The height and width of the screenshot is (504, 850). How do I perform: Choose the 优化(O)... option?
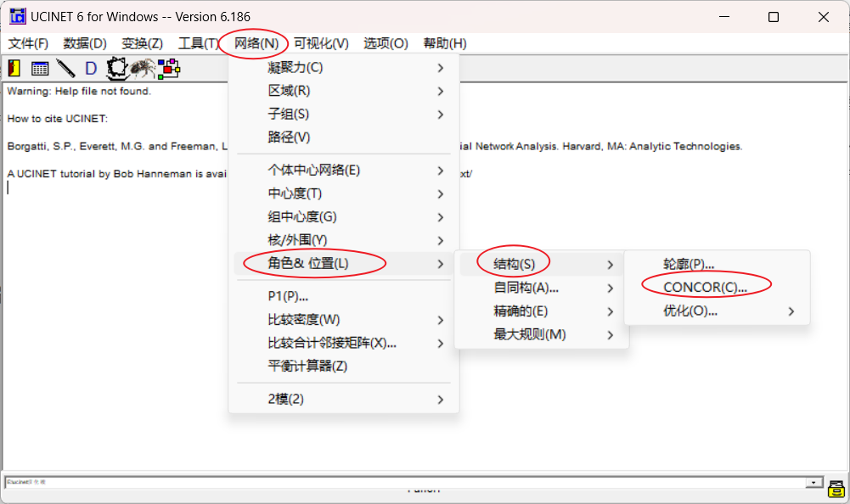point(717,311)
